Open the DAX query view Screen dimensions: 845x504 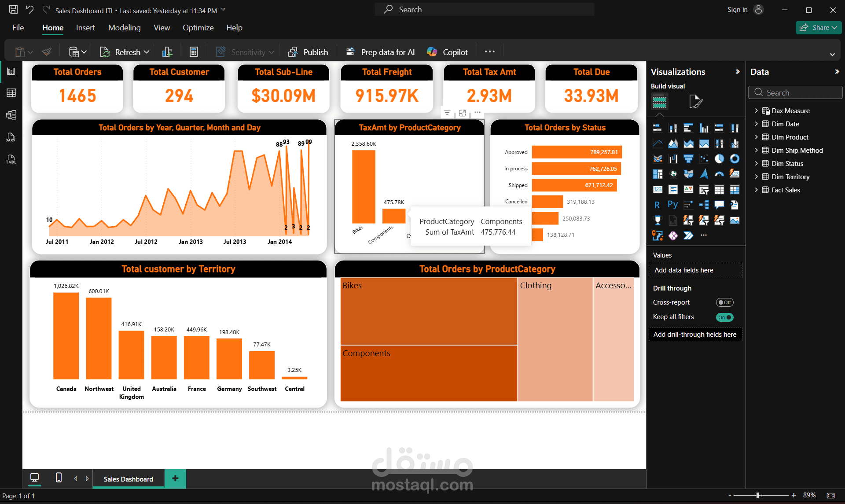pos(11,137)
